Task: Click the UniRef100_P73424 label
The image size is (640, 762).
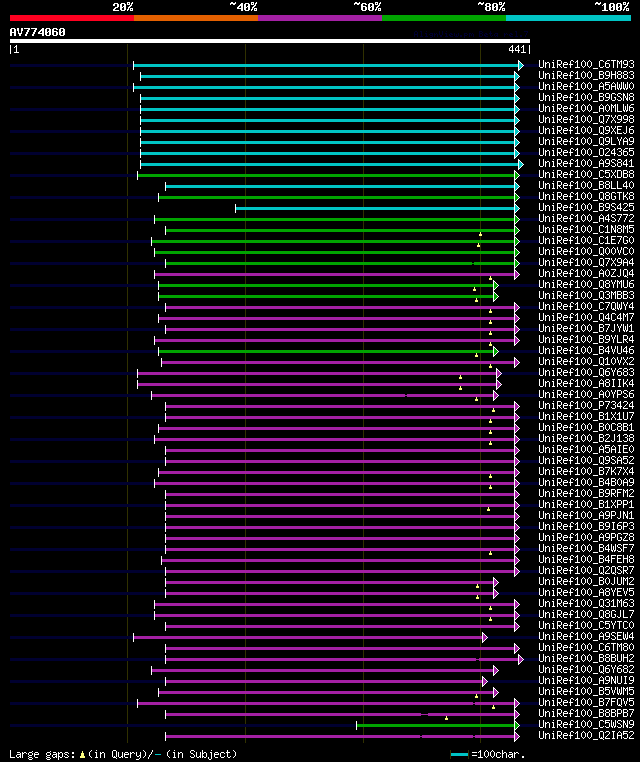Action: pyautogui.click(x=586, y=405)
